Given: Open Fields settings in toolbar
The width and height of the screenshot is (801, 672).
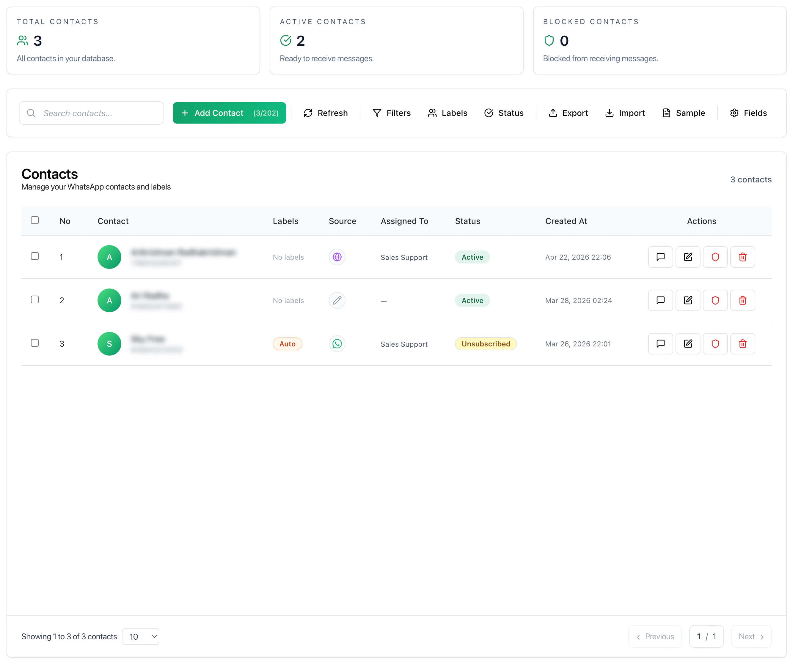Looking at the screenshot, I should coord(748,113).
